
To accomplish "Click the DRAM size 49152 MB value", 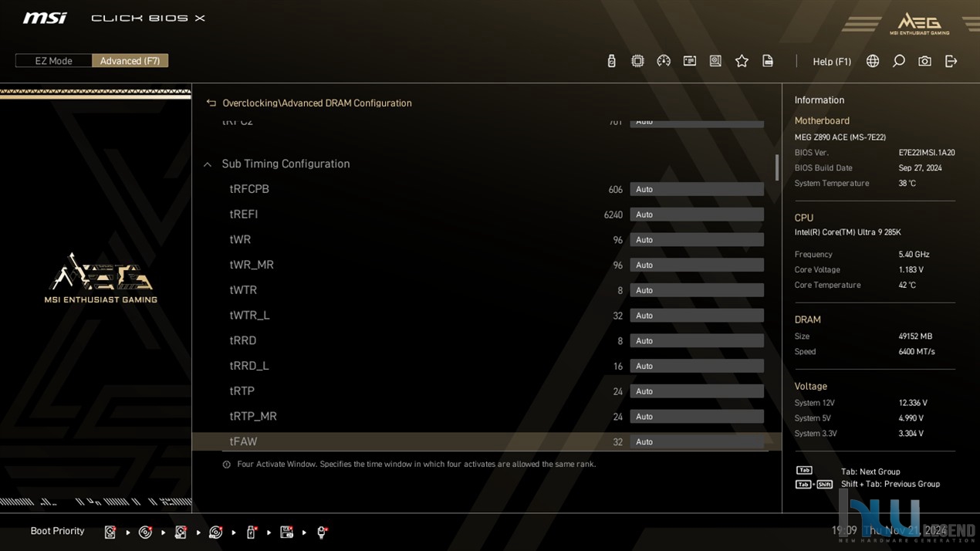I will [915, 336].
